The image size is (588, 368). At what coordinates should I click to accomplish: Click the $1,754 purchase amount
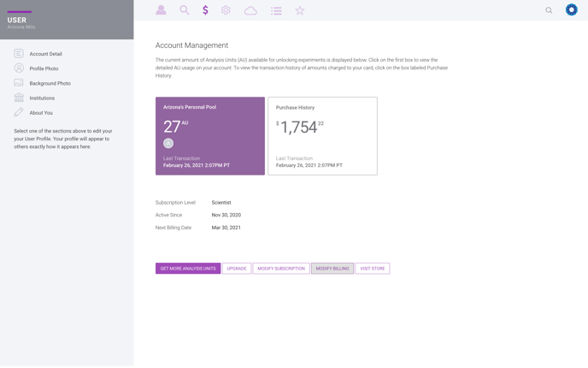[x=300, y=127]
